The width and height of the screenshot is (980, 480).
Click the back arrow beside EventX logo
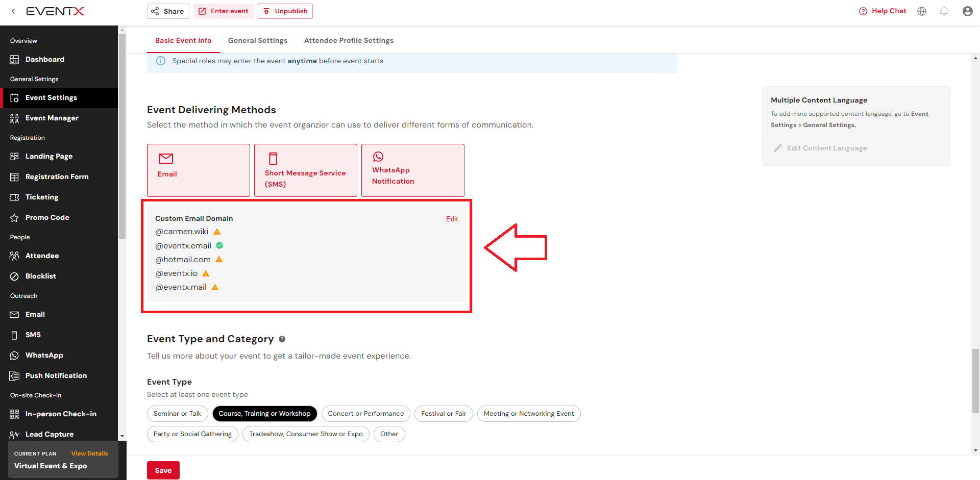(x=13, y=11)
